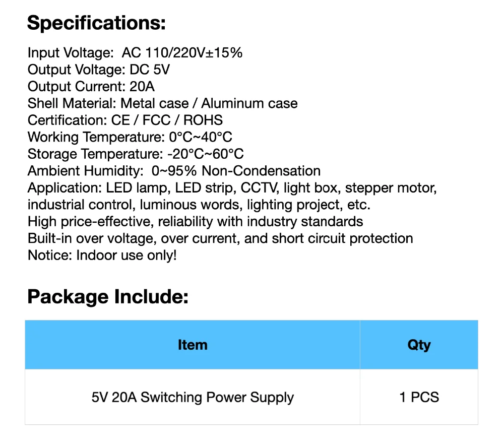
Task: Click the Specifications heading
Action: 96,23
